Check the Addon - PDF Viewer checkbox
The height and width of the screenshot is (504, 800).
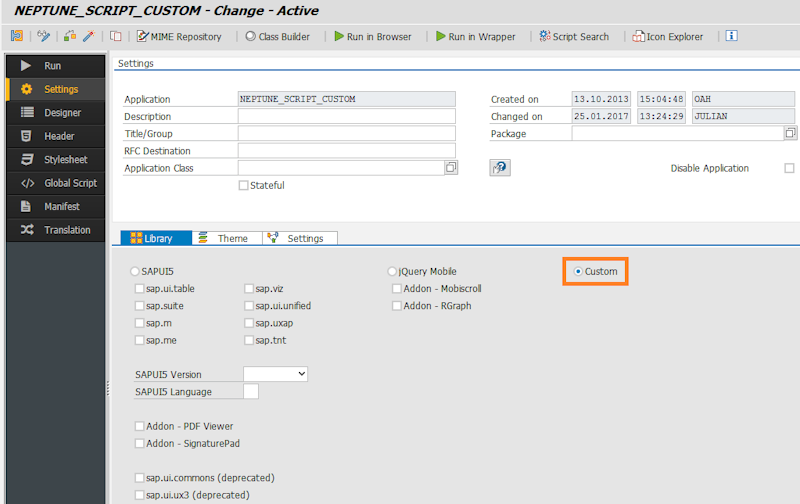[139, 426]
